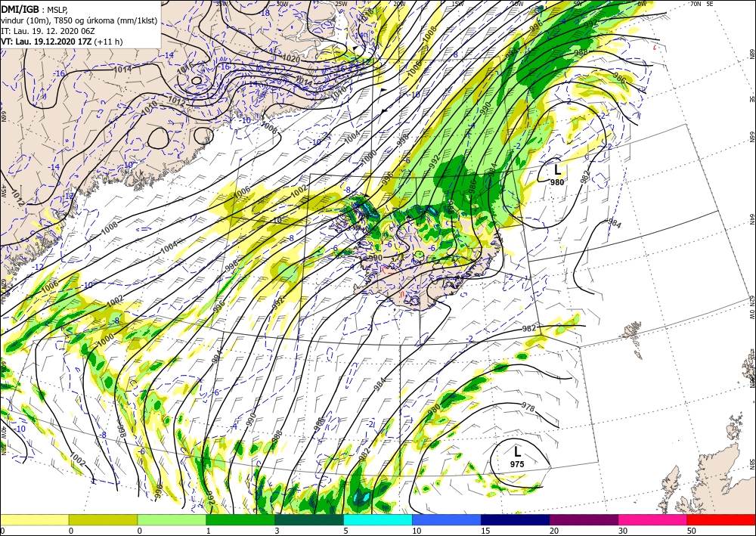Click the legend value "1"

[209, 531]
